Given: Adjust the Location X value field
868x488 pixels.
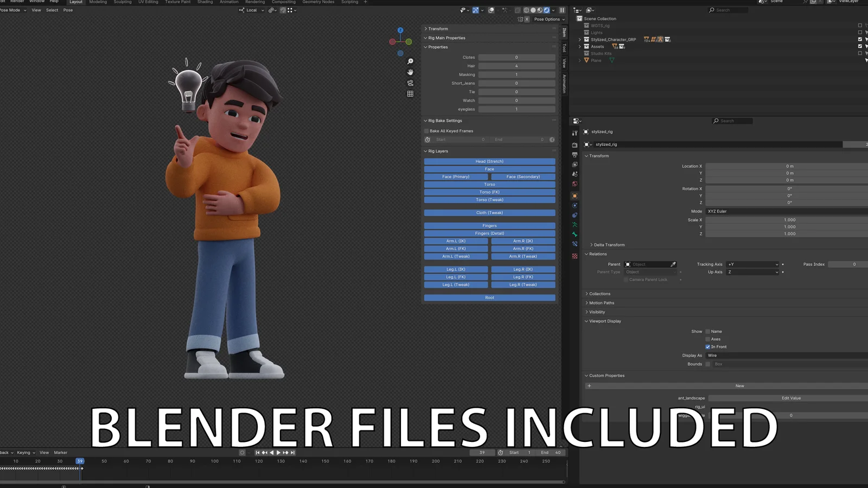Looking at the screenshot, I should coord(787,166).
